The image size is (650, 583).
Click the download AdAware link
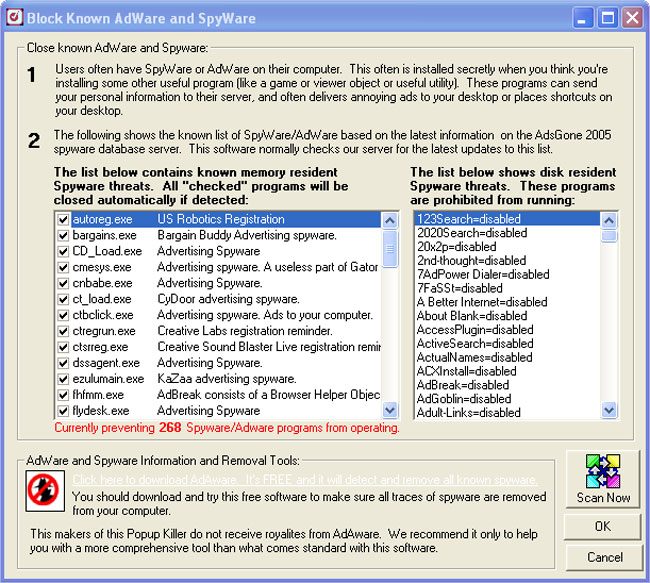coord(305,480)
